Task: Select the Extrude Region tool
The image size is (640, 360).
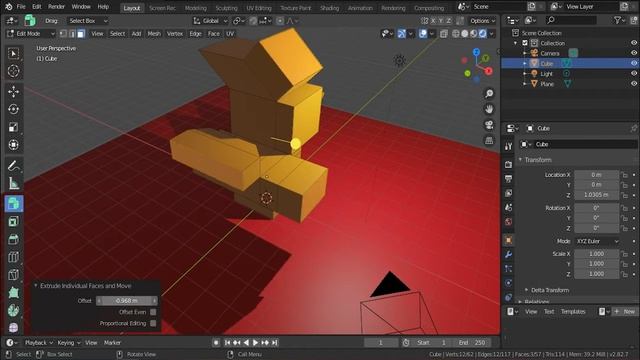Action: tap(13, 204)
